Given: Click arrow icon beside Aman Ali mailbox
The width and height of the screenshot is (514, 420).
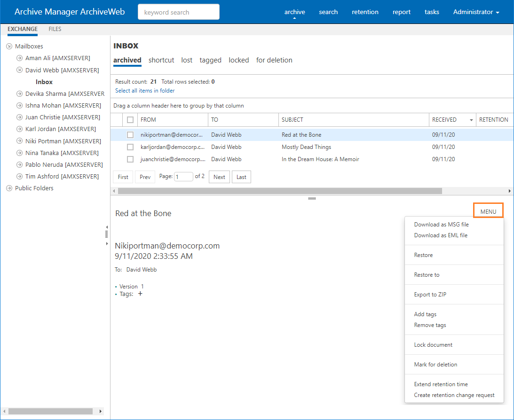Looking at the screenshot, I should tap(19, 58).
